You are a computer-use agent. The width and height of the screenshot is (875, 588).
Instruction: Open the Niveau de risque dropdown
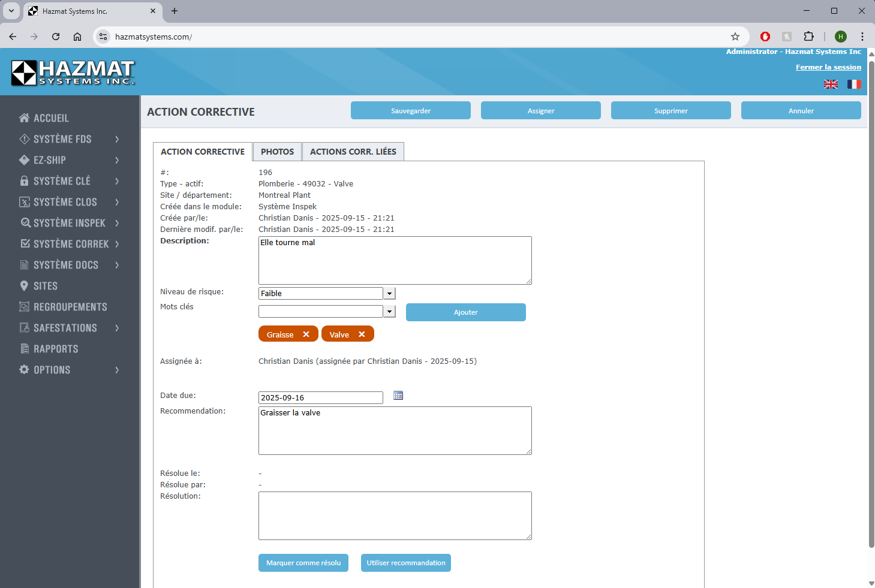coord(390,294)
